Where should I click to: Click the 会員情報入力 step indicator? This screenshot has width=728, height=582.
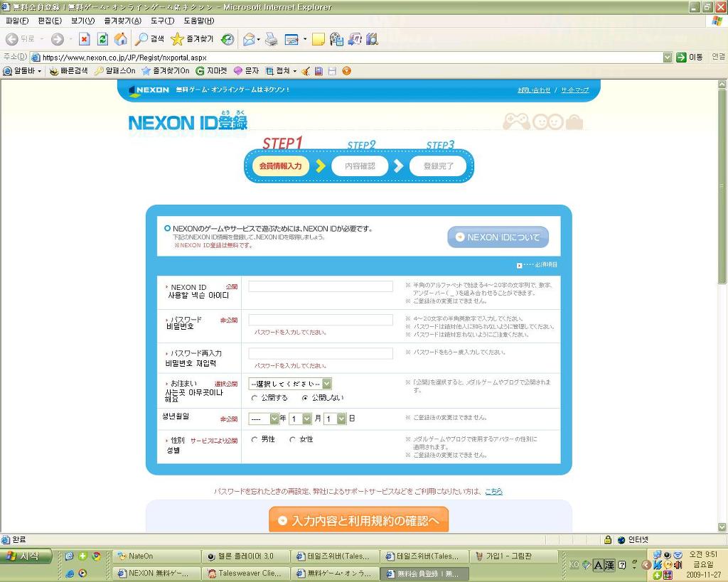(280, 166)
